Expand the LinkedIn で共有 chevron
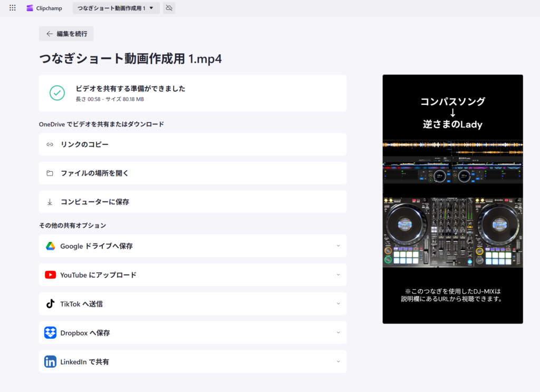The image size is (540, 392). [x=338, y=362]
